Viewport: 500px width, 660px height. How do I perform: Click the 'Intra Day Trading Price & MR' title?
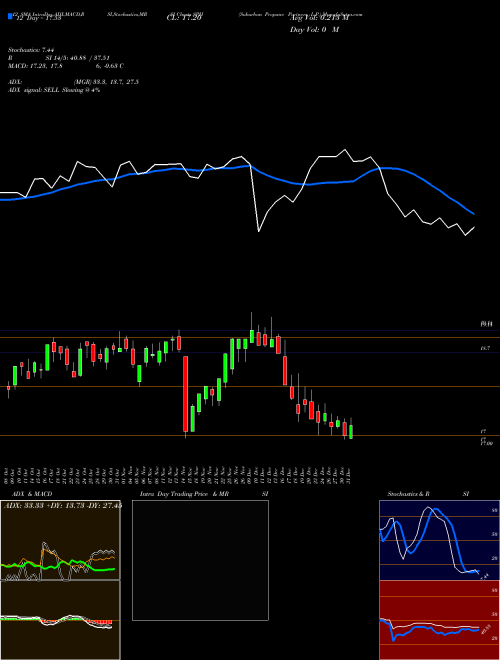(x=184, y=494)
